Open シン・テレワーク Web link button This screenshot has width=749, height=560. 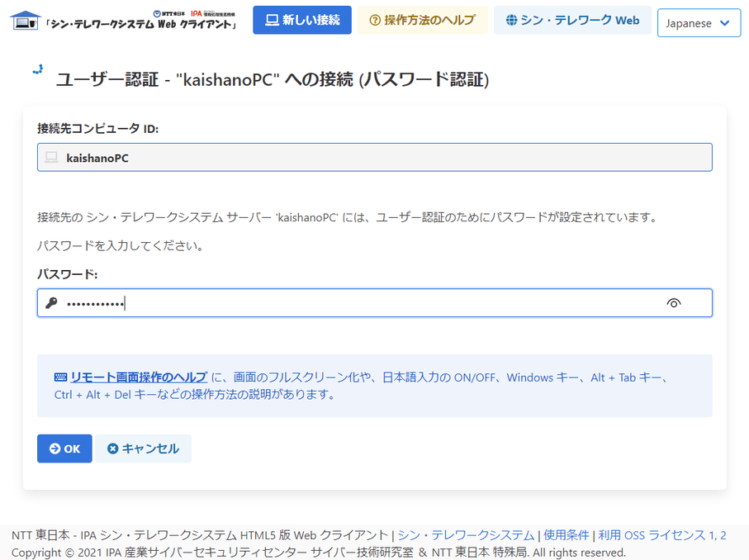[x=572, y=20]
